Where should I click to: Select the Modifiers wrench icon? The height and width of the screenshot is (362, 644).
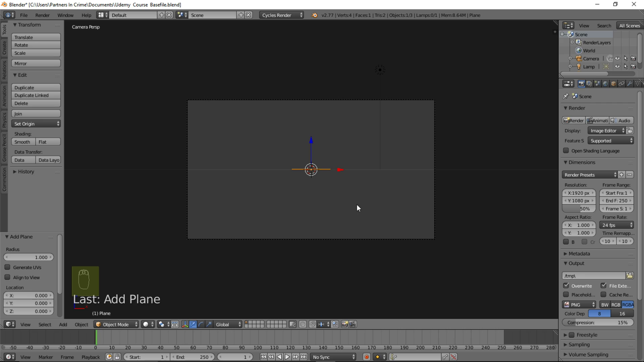pyautogui.click(x=630, y=83)
